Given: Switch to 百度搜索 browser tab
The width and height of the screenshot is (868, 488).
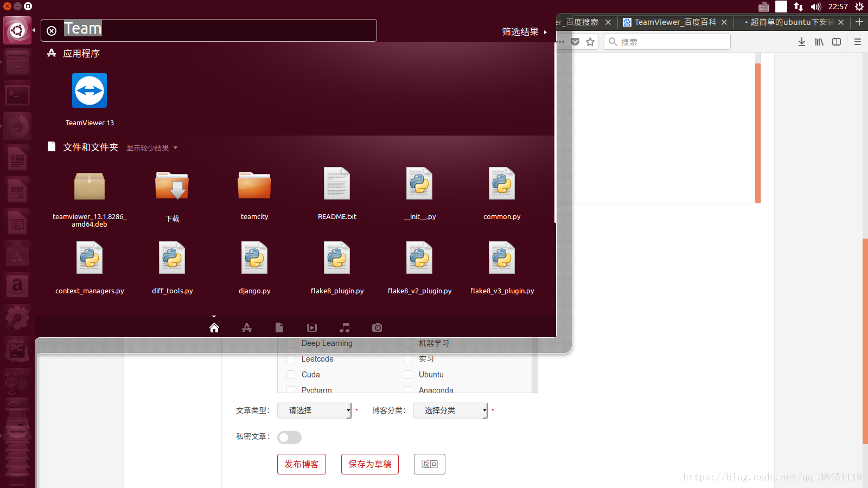Looking at the screenshot, I should [x=579, y=22].
